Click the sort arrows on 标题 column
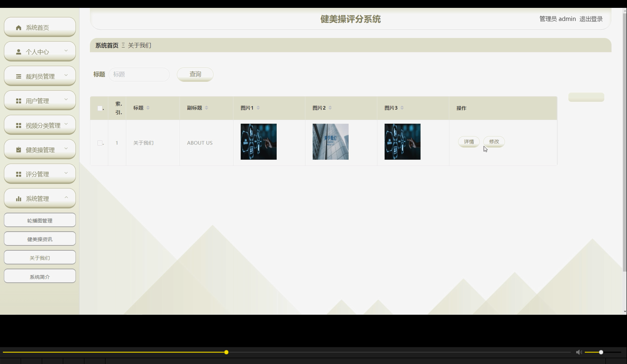Image resolution: width=627 pixels, height=364 pixels. pyautogui.click(x=148, y=107)
